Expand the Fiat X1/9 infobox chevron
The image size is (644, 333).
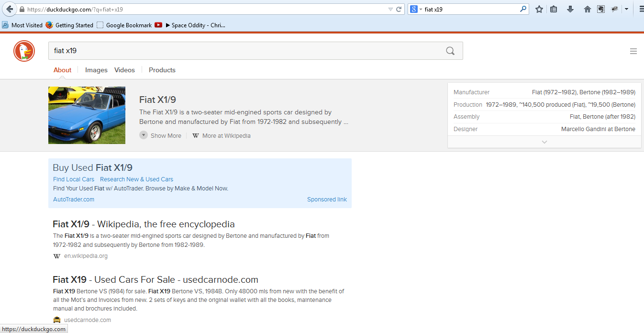(544, 142)
